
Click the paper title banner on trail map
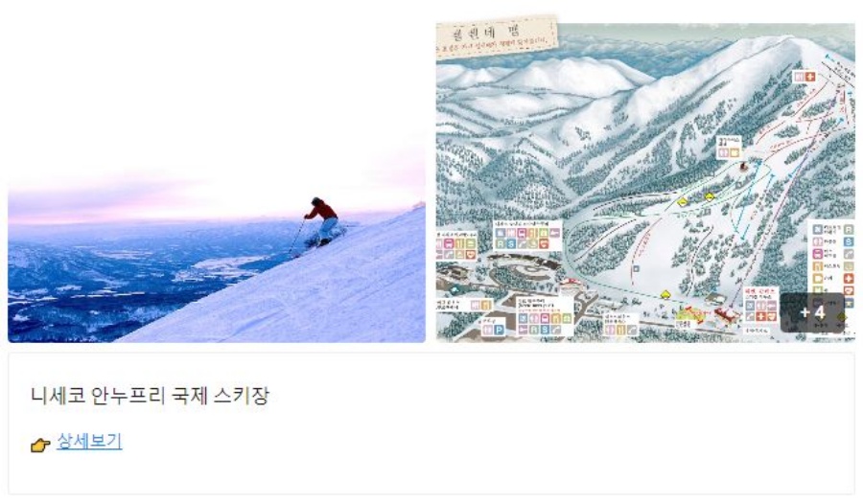point(497,36)
